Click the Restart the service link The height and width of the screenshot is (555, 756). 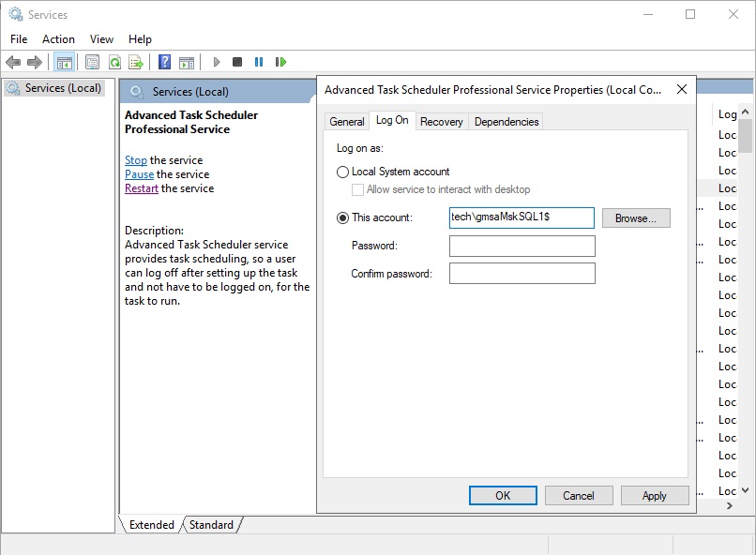(141, 187)
